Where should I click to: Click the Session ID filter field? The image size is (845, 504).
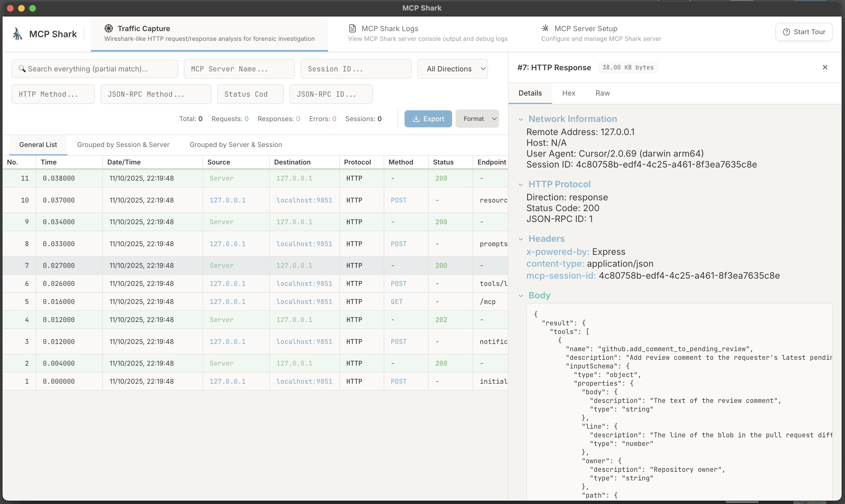click(x=356, y=69)
